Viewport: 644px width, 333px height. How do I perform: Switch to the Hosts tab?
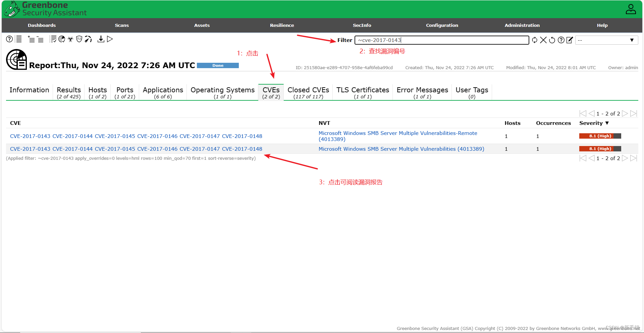tap(98, 92)
